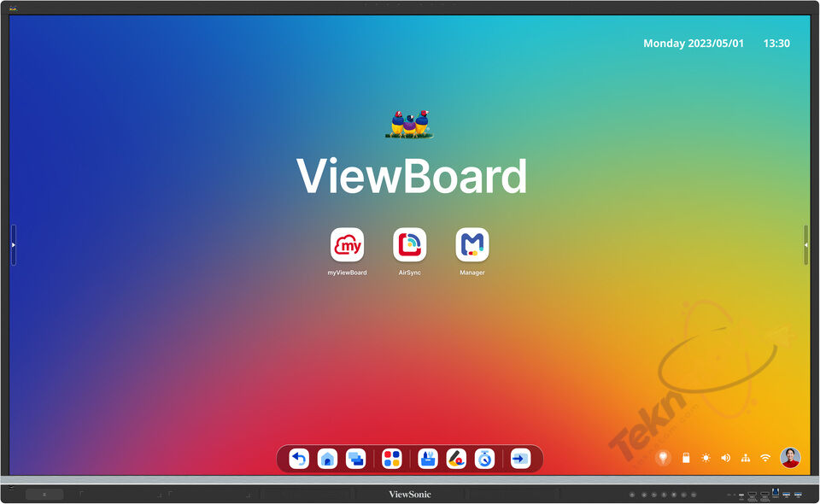Open the user profile avatar picture
The image size is (820, 504).
click(x=790, y=458)
